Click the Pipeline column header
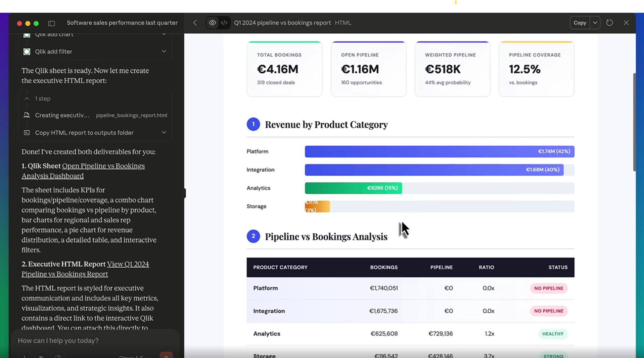Image resolution: width=644 pixels, height=358 pixels. click(x=442, y=267)
